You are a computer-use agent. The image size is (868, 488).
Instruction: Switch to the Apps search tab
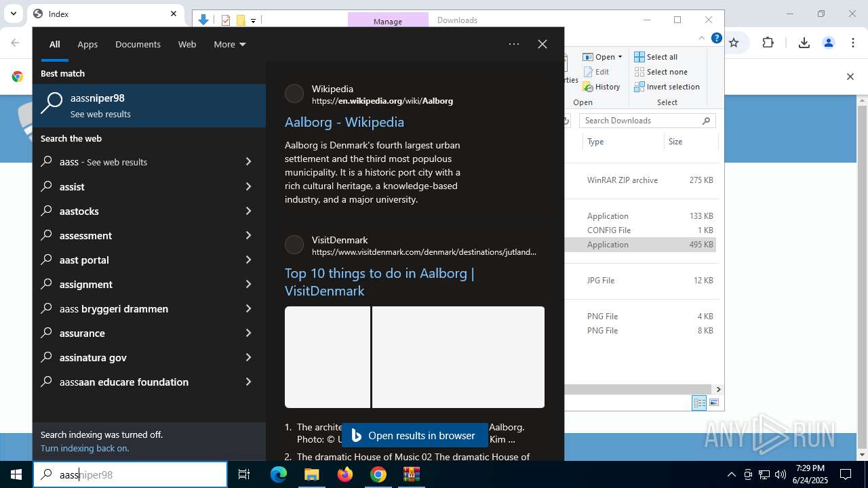pos(87,44)
